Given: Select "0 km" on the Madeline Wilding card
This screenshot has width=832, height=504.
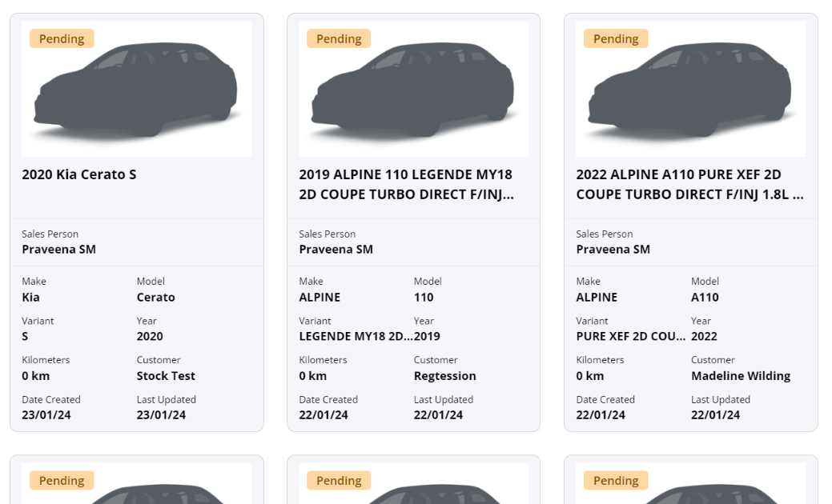Looking at the screenshot, I should 589,376.
